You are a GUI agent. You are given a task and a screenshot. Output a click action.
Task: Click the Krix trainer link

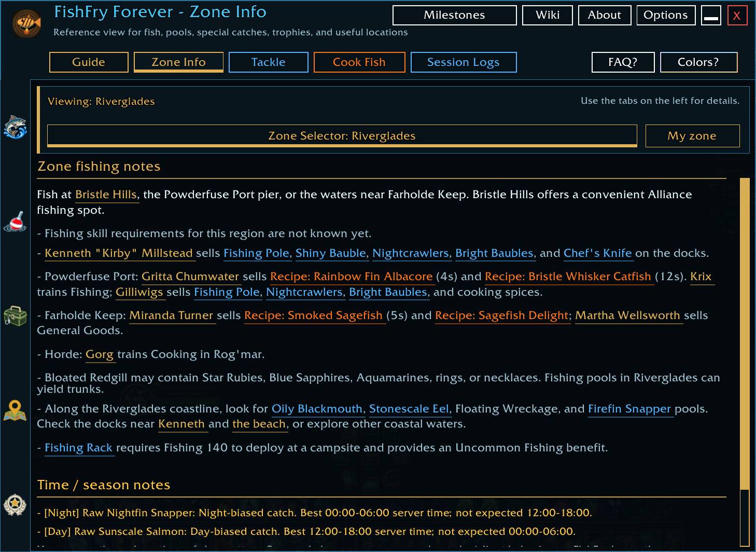coord(701,277)
